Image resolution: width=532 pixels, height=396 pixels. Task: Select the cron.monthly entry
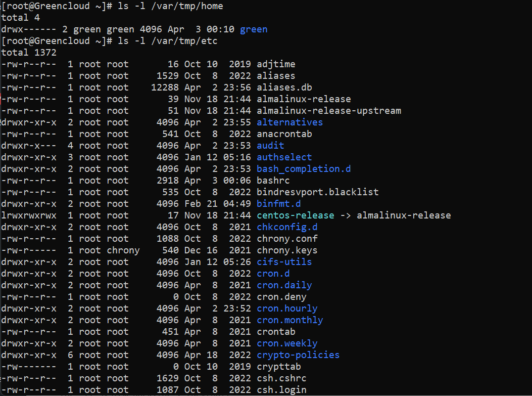tap(289, 320)
